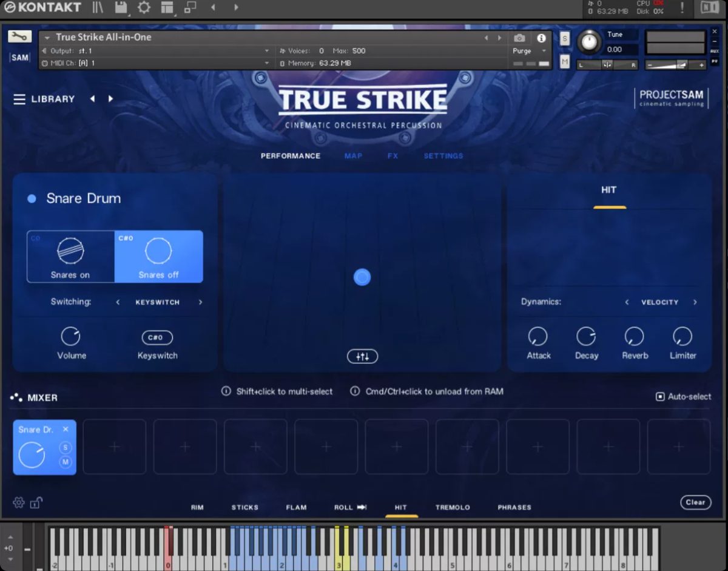Select the RIM articulation tab
The image size is (728, 571).
click(x=197, y=507)
